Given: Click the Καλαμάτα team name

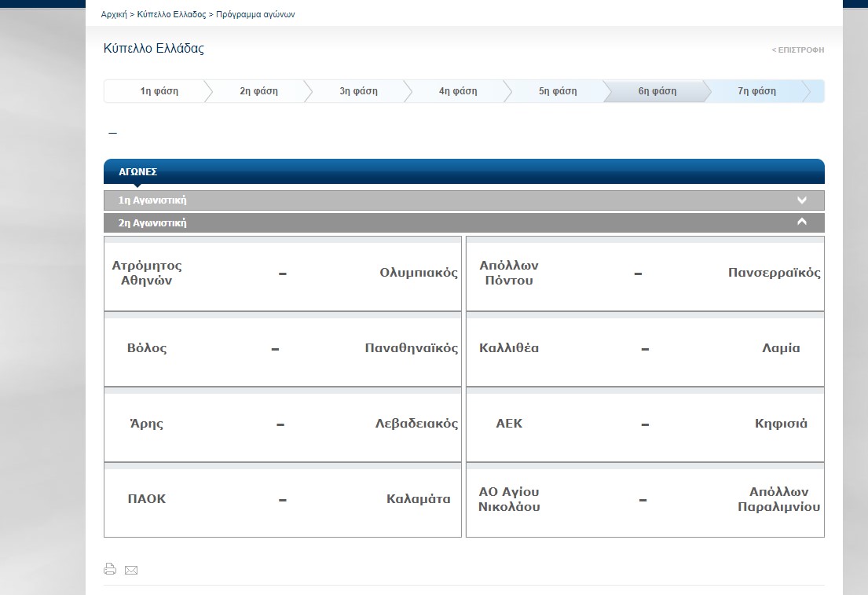Looking at the screenshot, I should [x=419, y=498].
